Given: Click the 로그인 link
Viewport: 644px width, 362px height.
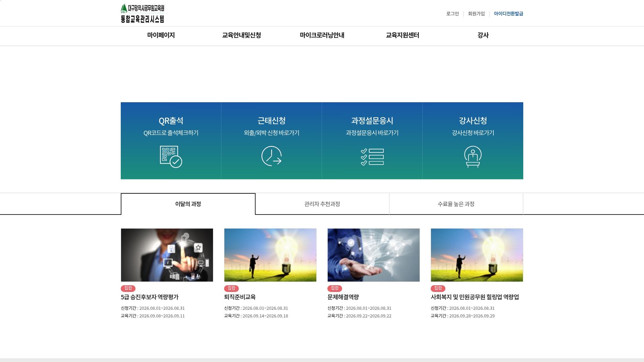Looking at the screenshot, I should 452,14.
